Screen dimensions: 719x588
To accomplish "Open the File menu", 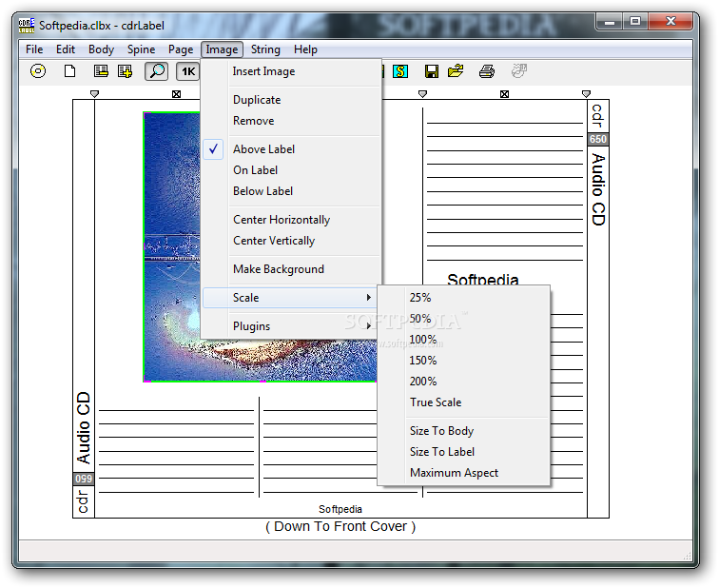I will (34, 49).
